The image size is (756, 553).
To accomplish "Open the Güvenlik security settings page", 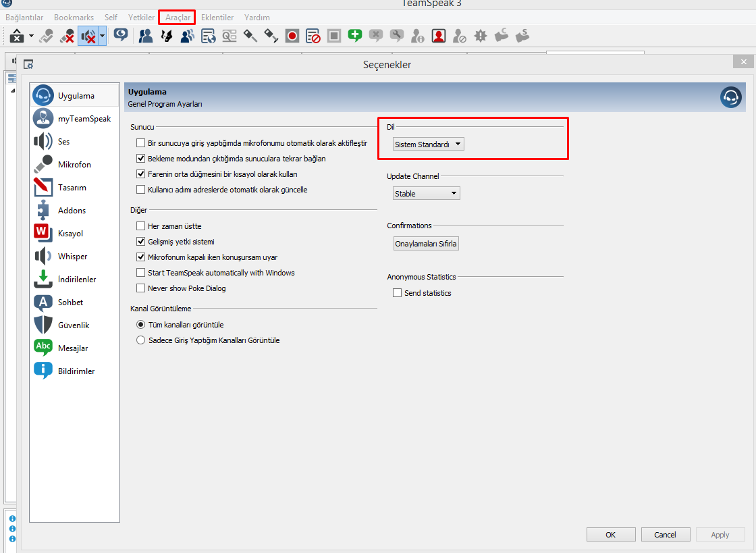I will [75, 325].
